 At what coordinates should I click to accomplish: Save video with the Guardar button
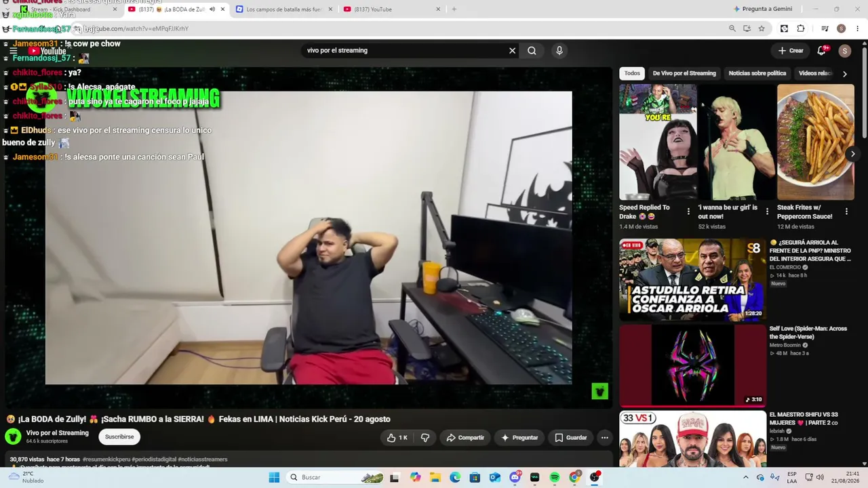(x=571, y=438)
